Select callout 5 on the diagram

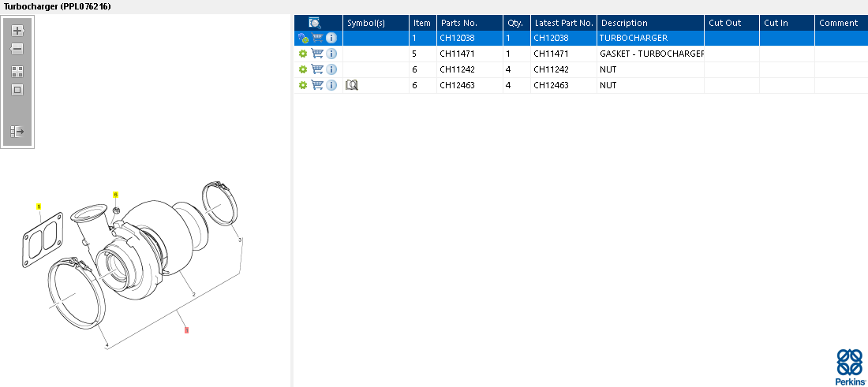click(38, 207)
